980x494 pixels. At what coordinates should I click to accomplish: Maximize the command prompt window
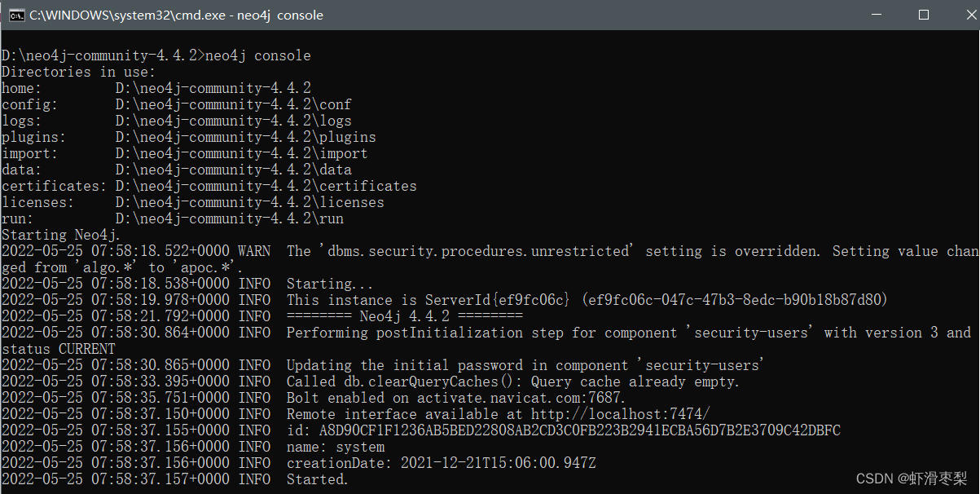click(x=923, y=15)
